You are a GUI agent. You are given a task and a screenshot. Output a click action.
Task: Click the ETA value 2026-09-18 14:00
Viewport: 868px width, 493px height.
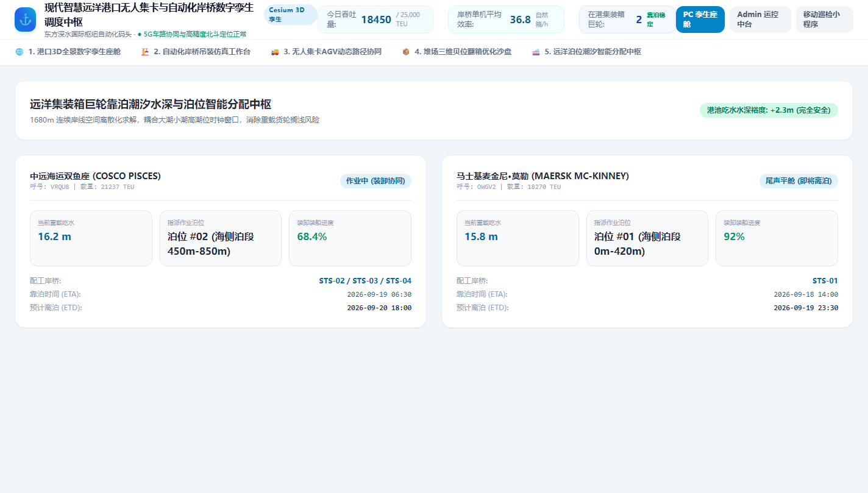click(806, 294)
